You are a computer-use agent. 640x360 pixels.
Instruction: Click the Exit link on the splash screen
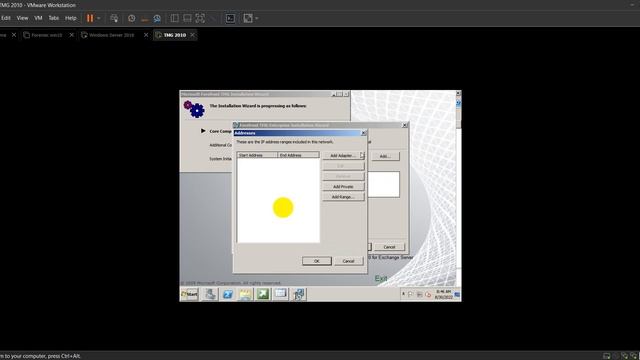pyautogui.click(x=381, y=278)
